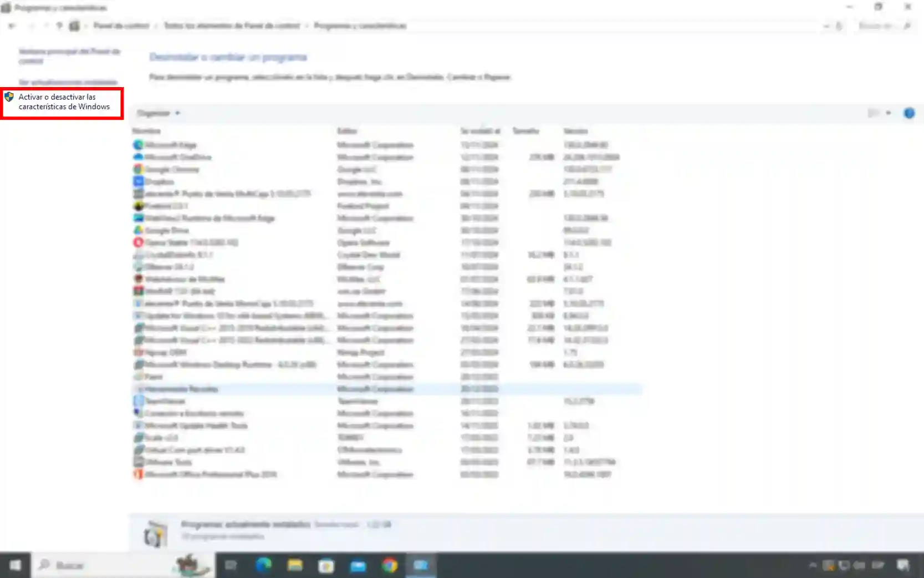Open Google Chrome from taskbar
This screenshot has height=578, width=924.
[390, 565]
